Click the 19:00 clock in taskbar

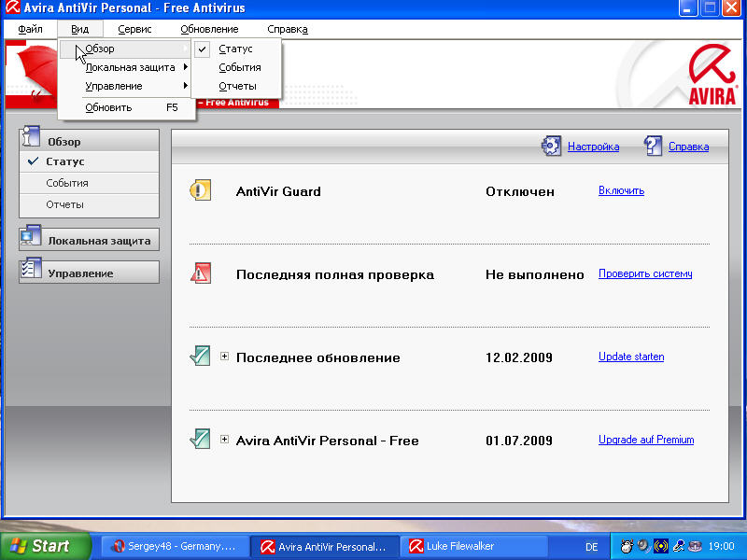click(721, 546)
